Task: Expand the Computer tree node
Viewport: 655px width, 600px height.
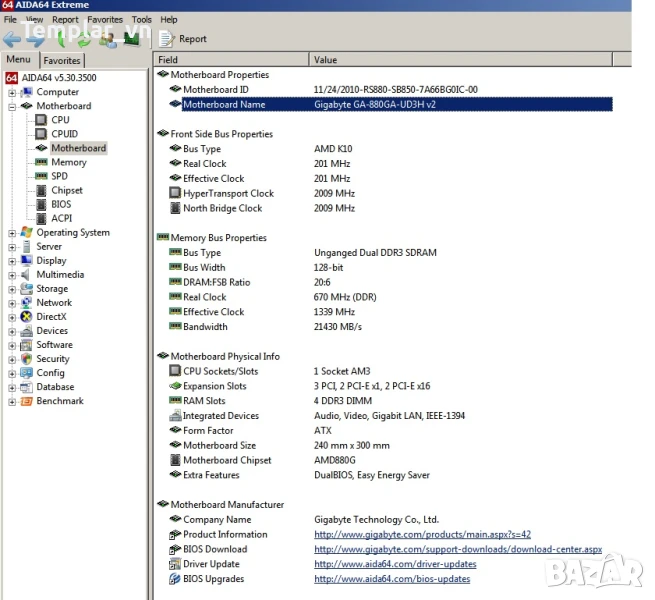Action: [x=12, y=92]
